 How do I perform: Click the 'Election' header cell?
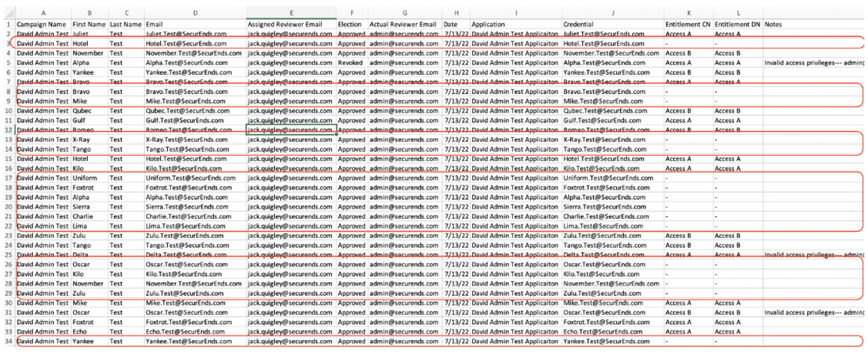point(351,24)
